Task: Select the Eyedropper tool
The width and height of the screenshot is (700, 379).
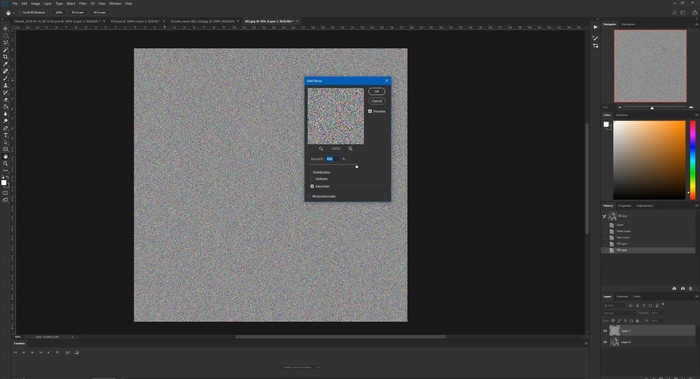Action: click(5, 64)
